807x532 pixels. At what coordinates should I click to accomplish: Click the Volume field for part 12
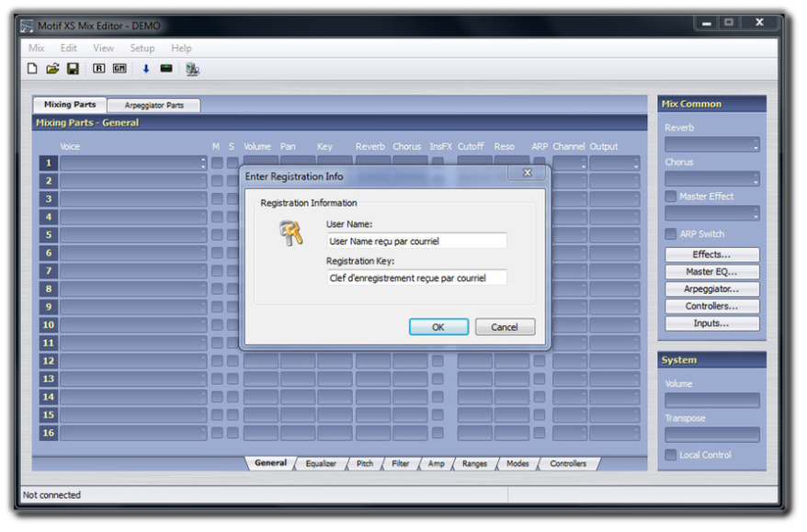(x=261, y=361)
